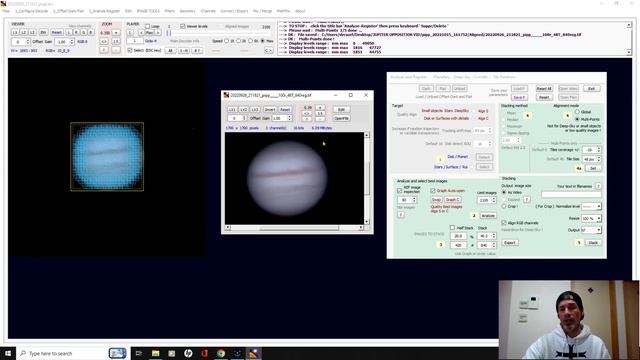Click the Reset button in Viewer panel
Viewport: 640px width, 360px height.
[57, 32]
